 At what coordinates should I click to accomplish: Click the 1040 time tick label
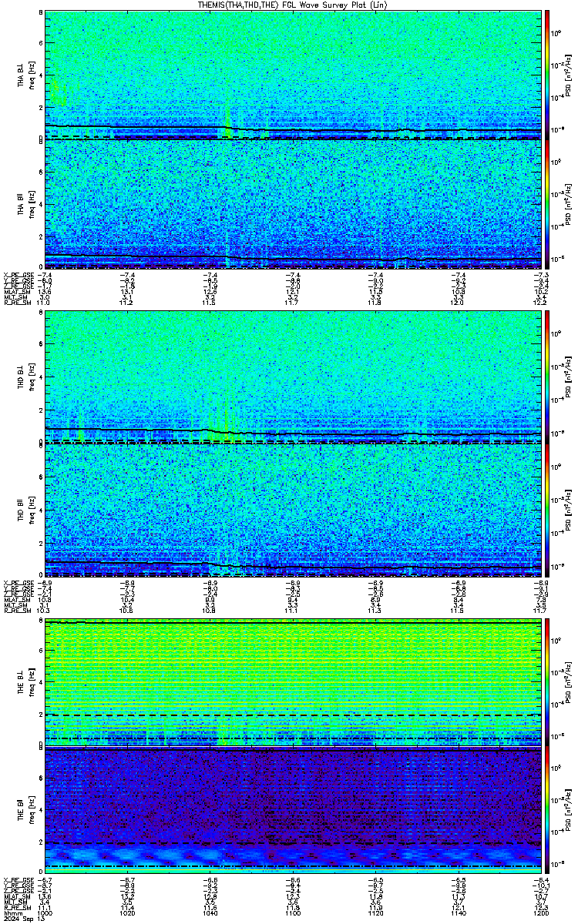[210, 913]
